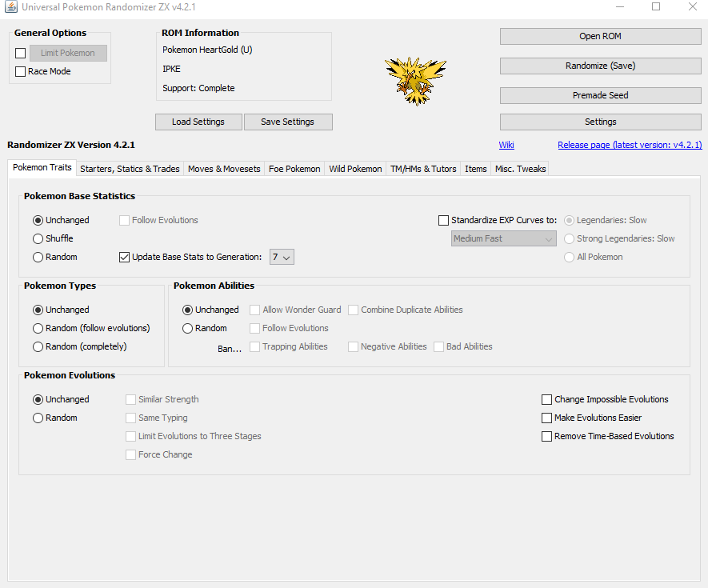Select Unchanged for Base Statistics
Screen dimensions: 708x588
coord(38,220)
